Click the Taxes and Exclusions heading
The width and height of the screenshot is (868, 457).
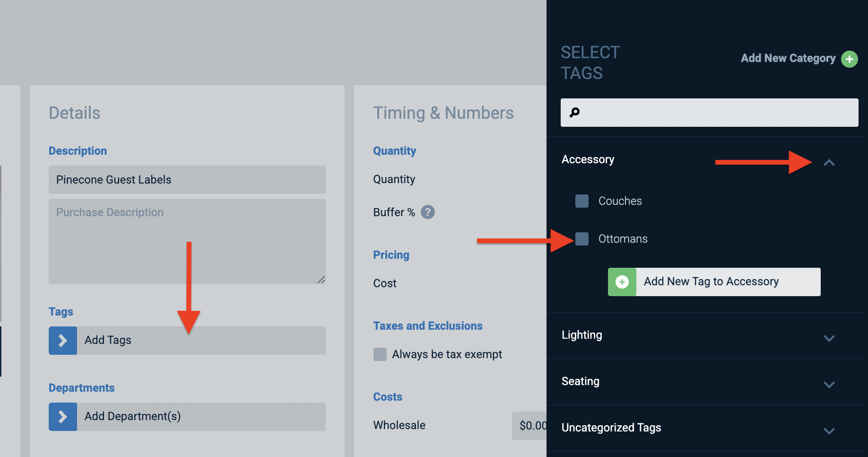(428, 326)
